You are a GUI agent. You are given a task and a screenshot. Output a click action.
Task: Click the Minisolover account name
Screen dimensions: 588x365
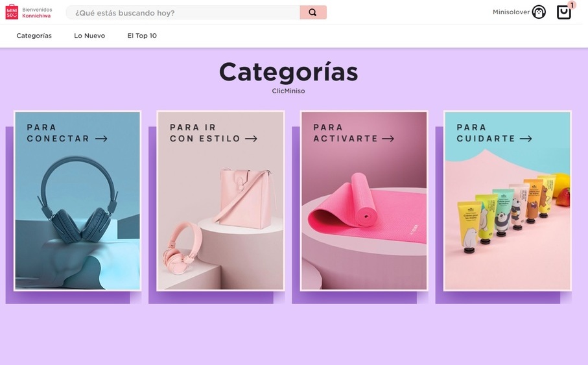click(511, 12)
